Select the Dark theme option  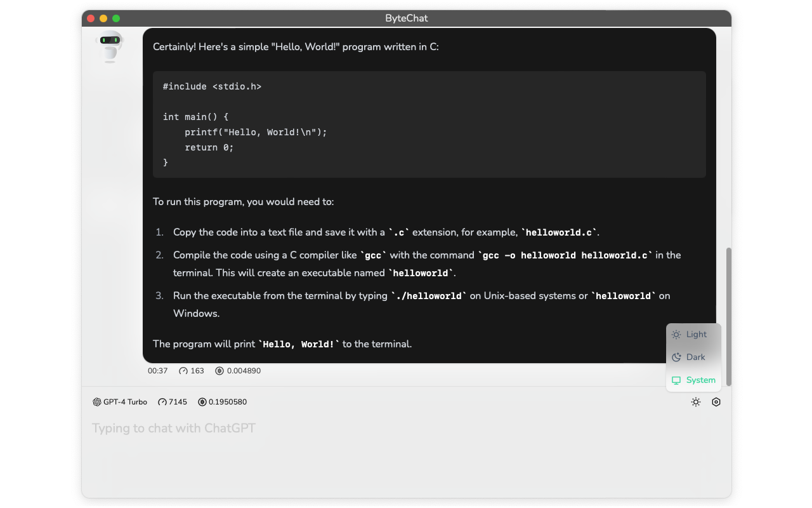pos(693,358)
